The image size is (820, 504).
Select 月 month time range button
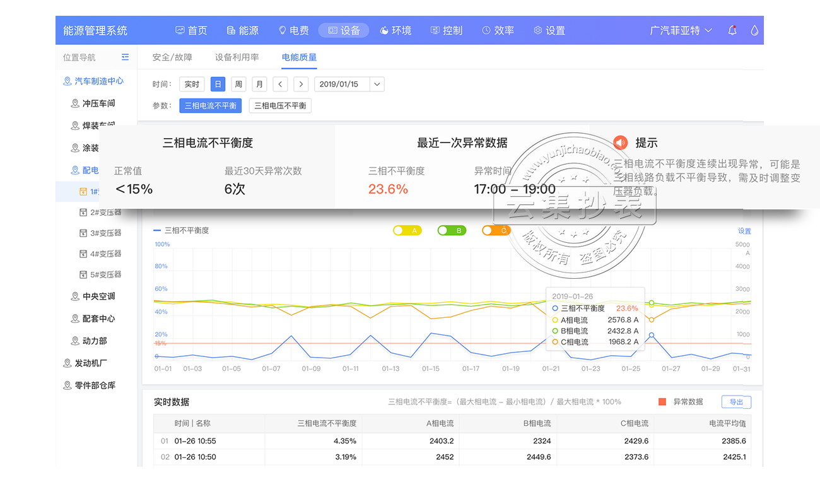pyautogui.click(x=259, y=84)
